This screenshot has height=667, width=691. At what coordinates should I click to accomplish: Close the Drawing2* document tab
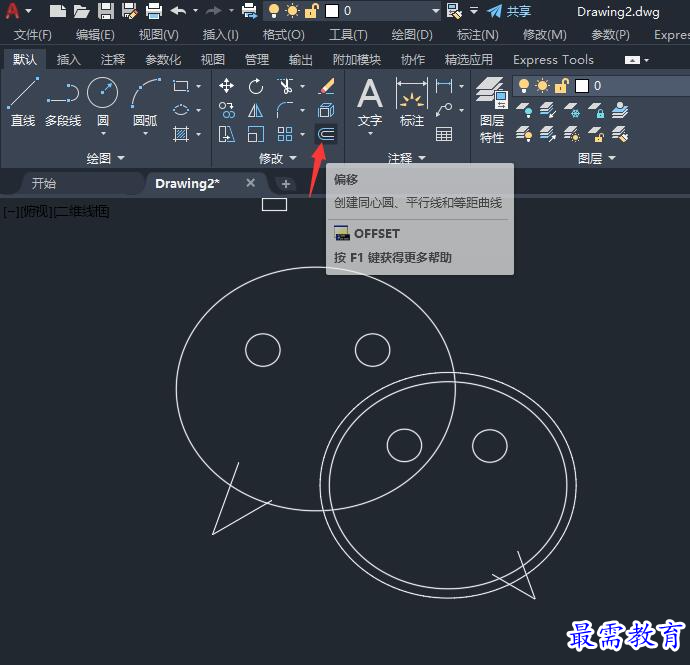click(250, 183)
